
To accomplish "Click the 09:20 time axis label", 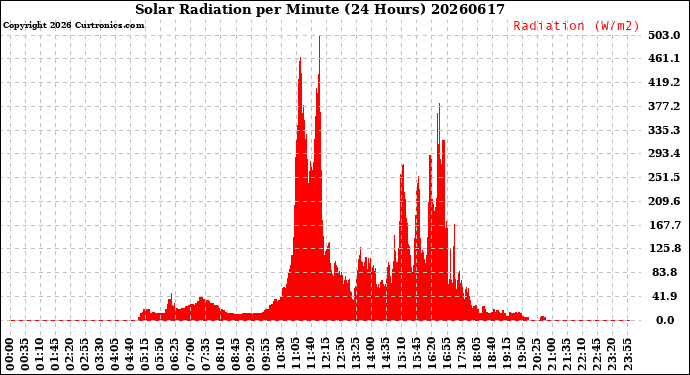I will (x=251, y=355).
